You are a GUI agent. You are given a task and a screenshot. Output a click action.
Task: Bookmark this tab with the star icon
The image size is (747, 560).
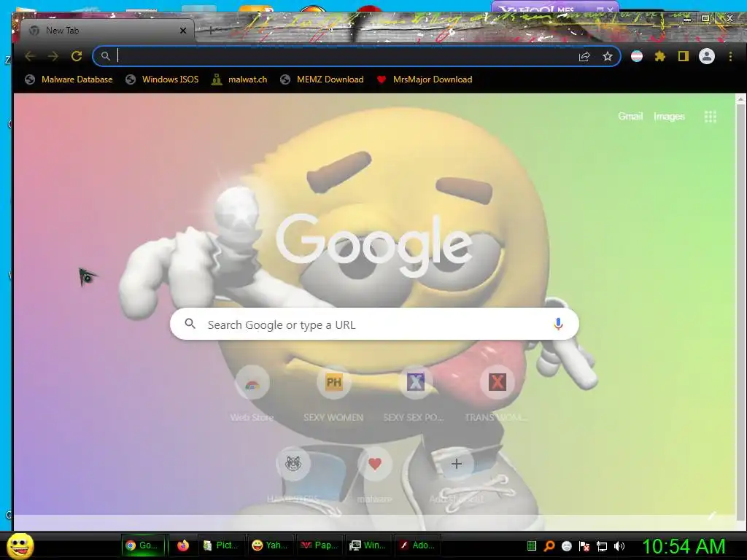[607, 57]
